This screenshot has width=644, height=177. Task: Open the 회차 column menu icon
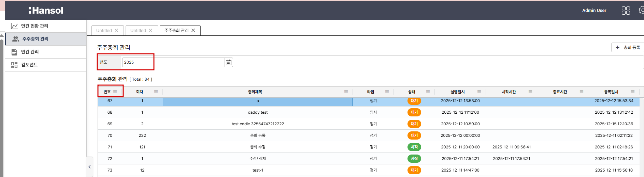[x=156, y=92]
